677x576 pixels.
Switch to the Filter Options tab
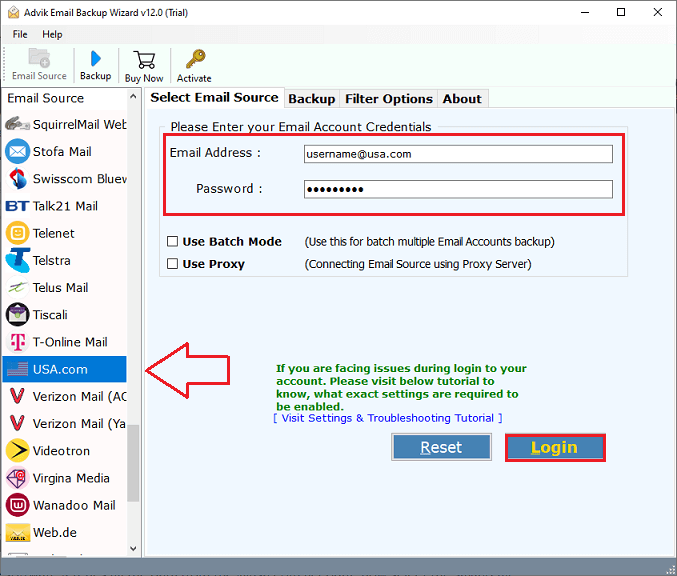[x=389, y=99]
